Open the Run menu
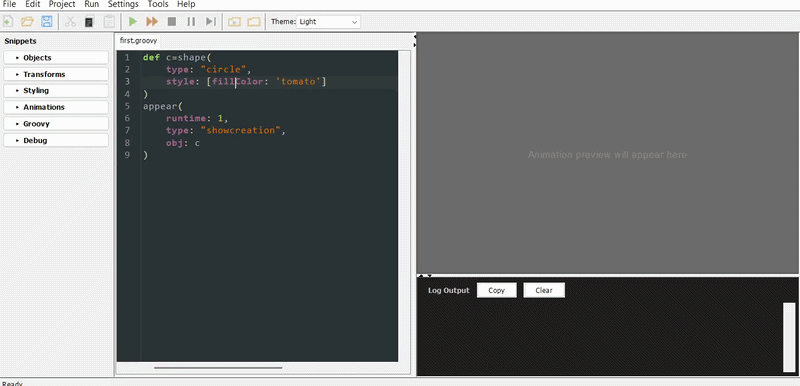The width and height of the screenshot is (800, 386). 92,4
